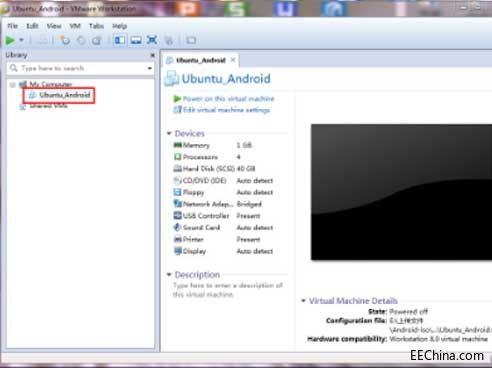The width and height of the screenshot is (492, 368).
Task: Click the take snapshot toolbar icon
Action: [x=65, y=40]
